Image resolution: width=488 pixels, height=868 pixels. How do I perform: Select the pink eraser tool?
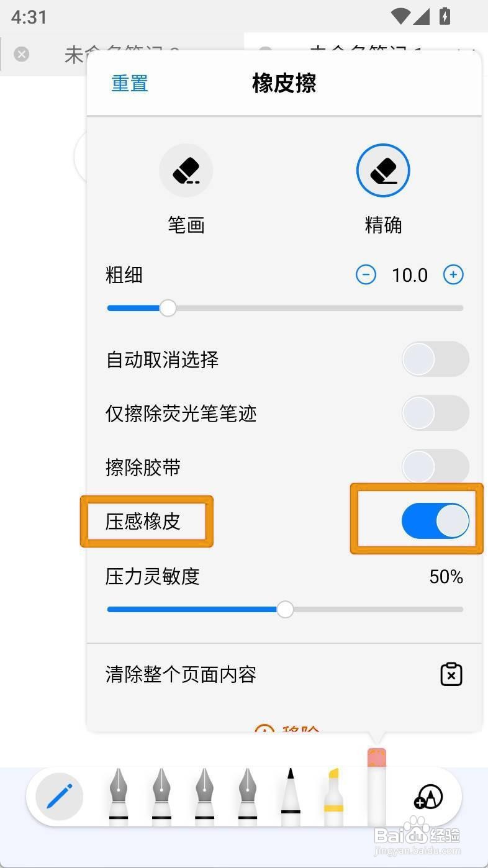377,787
